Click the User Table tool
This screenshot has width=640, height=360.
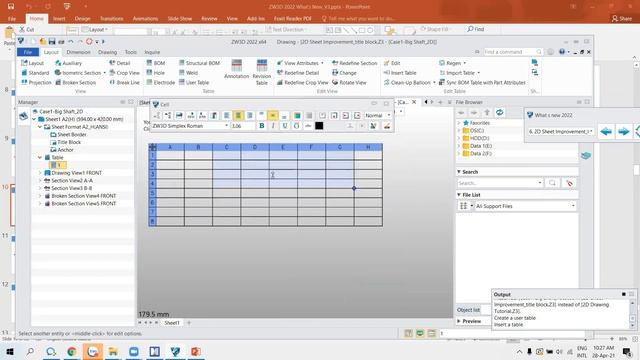coord(194,82)
